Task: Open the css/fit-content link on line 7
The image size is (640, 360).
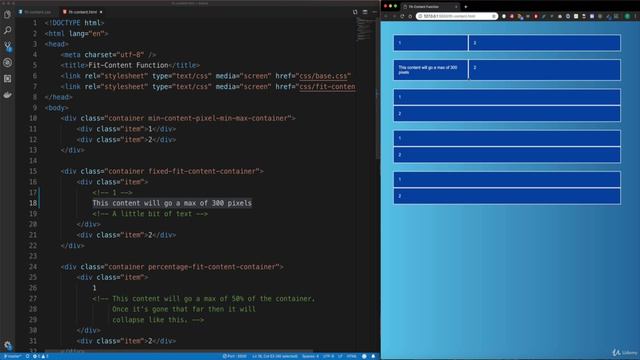Action: (x=327, y=87)
